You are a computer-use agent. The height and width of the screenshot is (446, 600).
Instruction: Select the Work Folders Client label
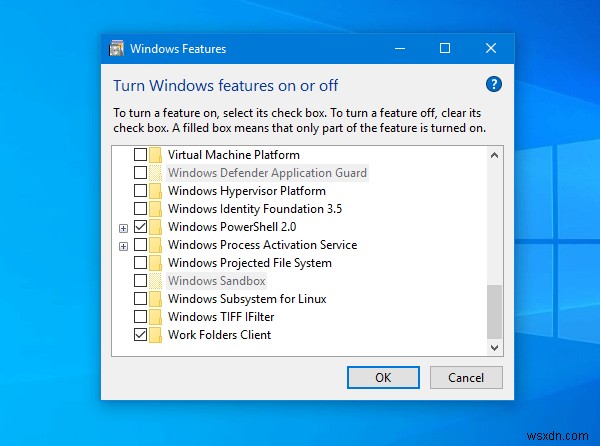click(x=219, y=335)
